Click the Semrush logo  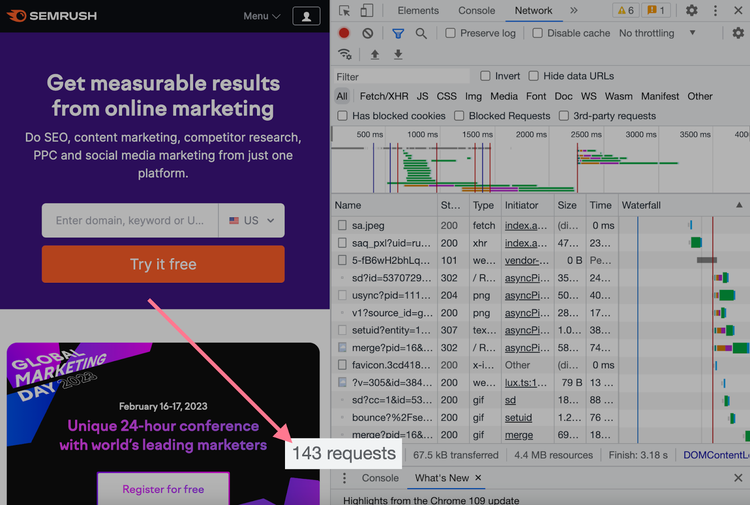point(52,16)
